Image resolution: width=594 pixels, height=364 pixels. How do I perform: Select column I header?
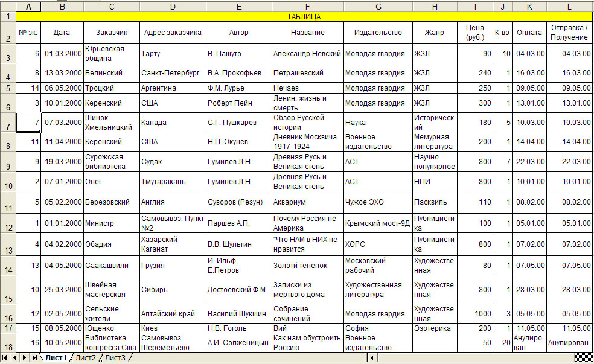point(475,7)
